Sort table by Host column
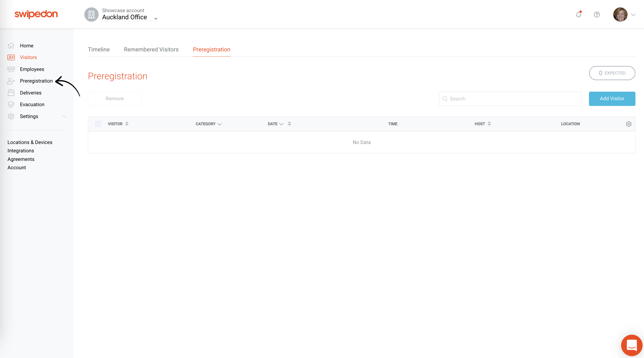Viewport: 644px width, 358px height. (489, 124)
